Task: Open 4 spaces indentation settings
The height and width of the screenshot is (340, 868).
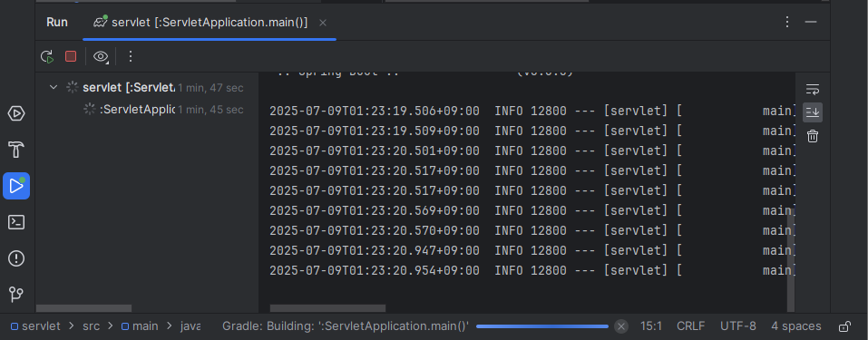Action: (x=796, y=326)
